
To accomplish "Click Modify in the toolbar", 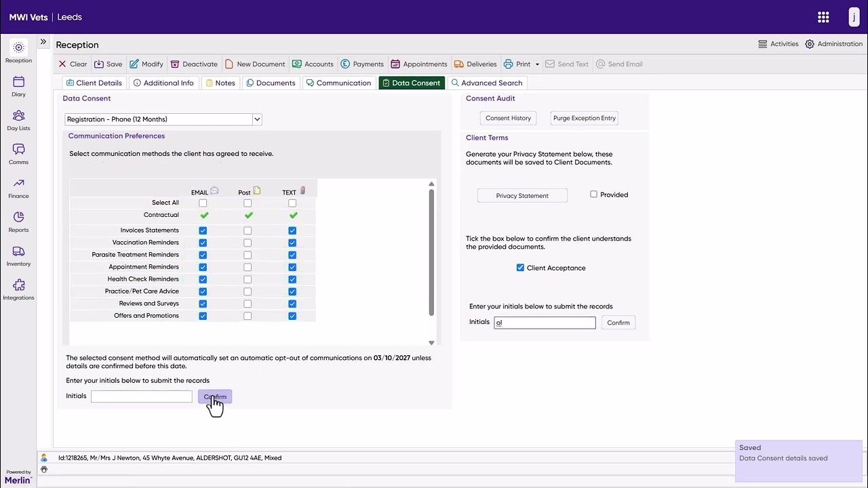I will (x=146, y=64).
